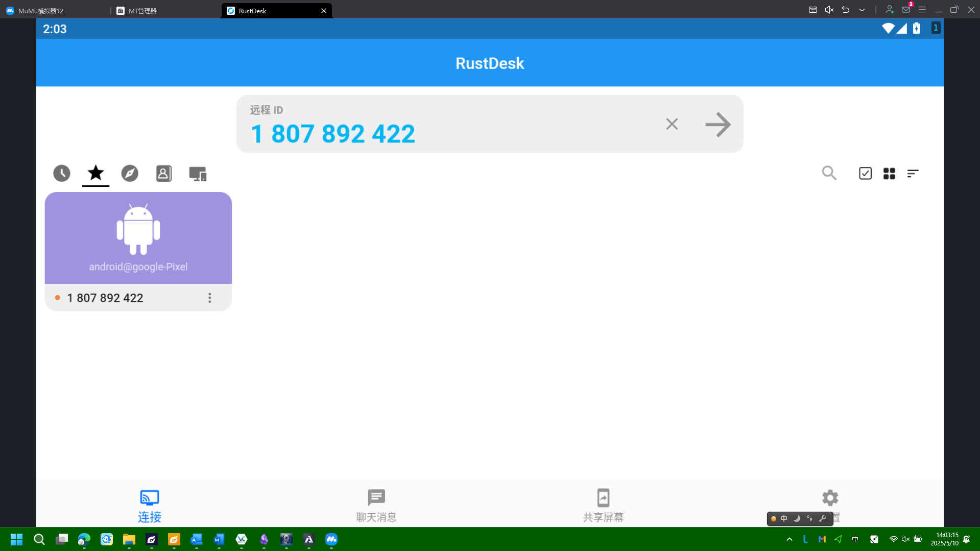The height and width of the screenshot is (551, 980).
Task: Open the recent sessions clock tab
Action: 62,174
